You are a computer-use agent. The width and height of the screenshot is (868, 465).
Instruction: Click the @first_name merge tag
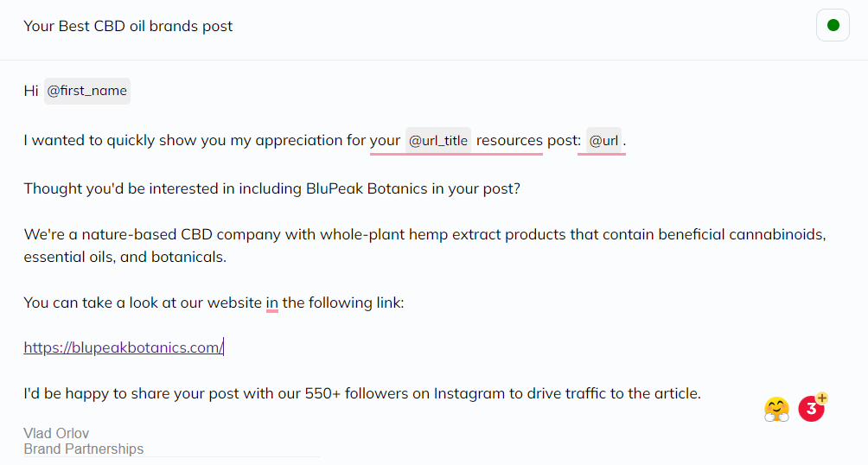point(87,91)
